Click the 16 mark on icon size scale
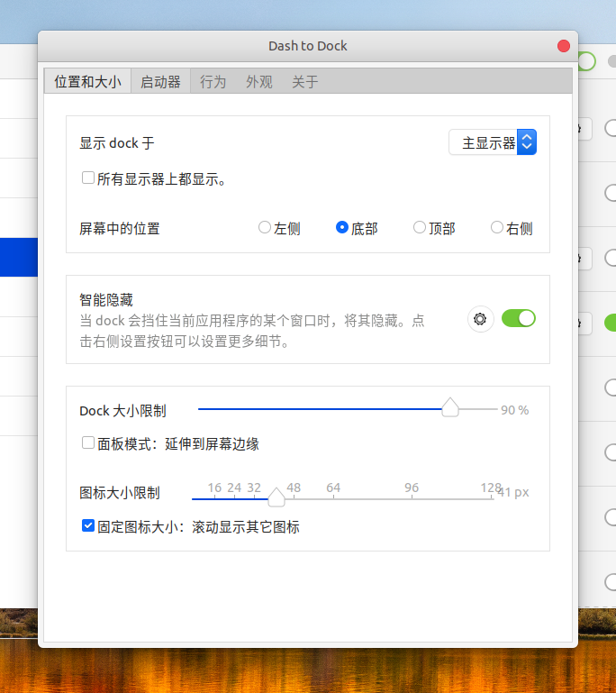The height and width of the screenshot is (693, 616). [x=214, y=488]
